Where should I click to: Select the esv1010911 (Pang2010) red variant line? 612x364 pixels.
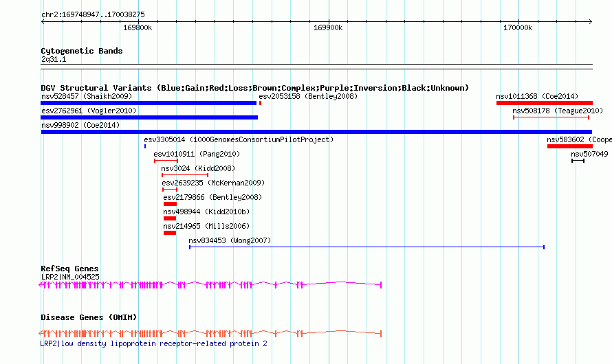pos(166,161)
